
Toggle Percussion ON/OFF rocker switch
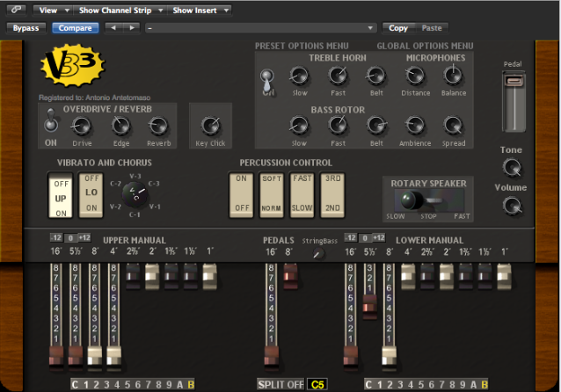point(239,192)
